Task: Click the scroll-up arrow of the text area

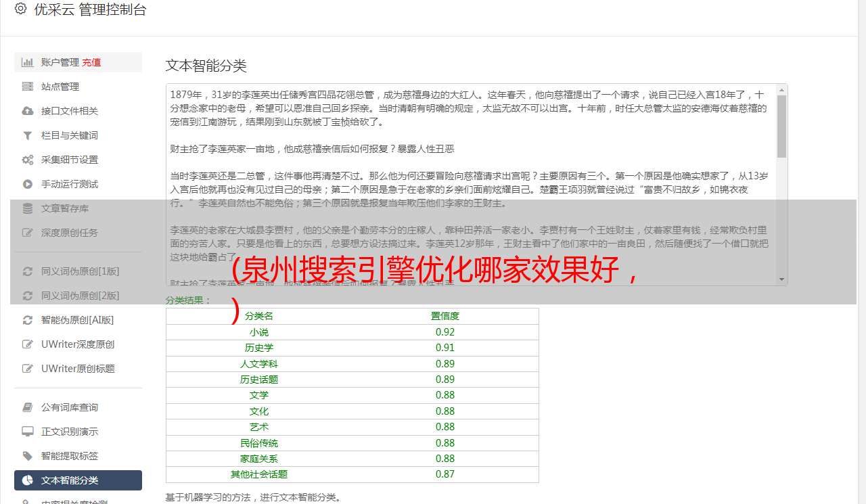Action: pos(781,89)
